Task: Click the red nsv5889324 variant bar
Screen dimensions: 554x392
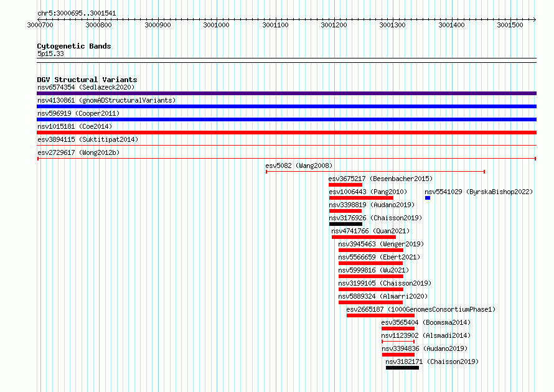Action: (x=370, y=302)
